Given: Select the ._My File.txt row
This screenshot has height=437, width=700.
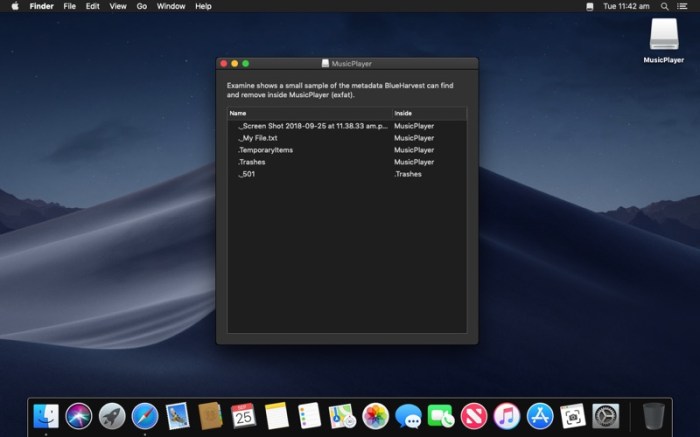Looking at the screenshot, I should [260, 138].
